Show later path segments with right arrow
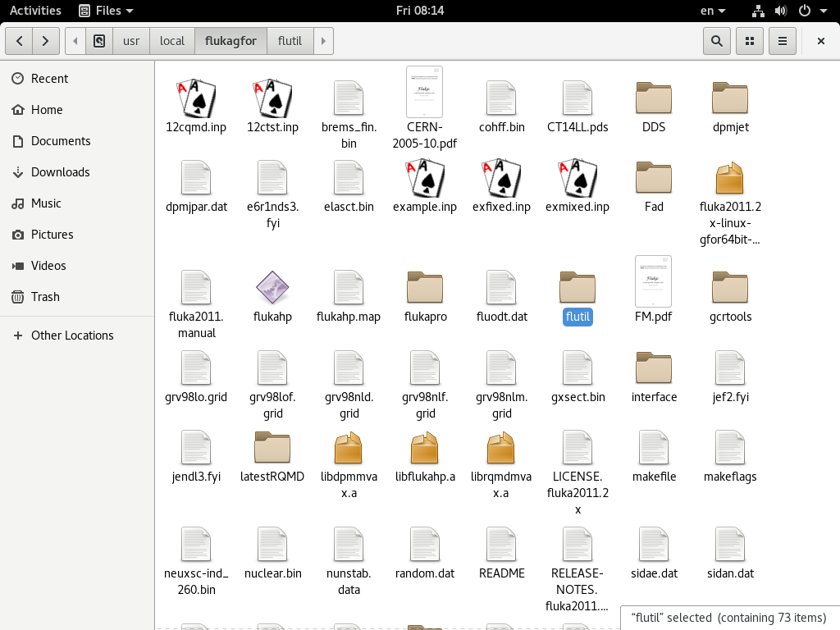840x630 pixels. point(323,41)
